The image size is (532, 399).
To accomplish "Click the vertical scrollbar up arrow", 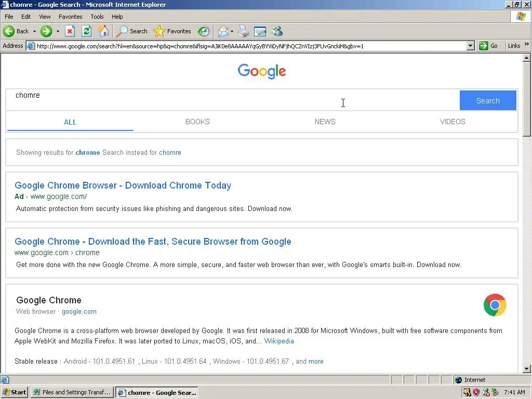I will (x=527, y=58).
